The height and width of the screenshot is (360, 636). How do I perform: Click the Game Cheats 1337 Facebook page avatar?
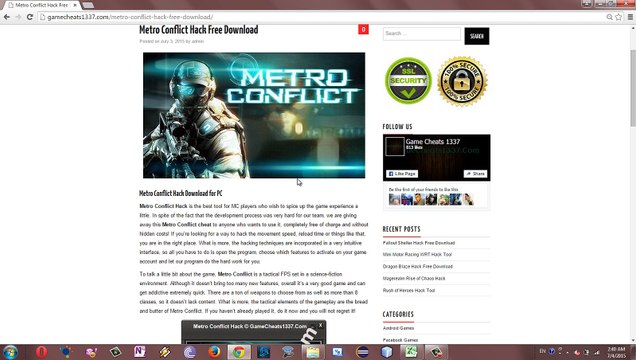click(395, 146)
